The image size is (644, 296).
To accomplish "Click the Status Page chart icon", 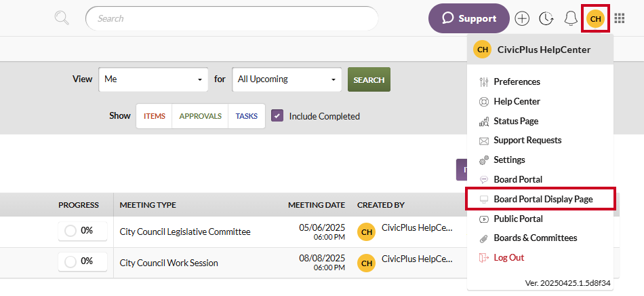I will click(x=484, y=122).
